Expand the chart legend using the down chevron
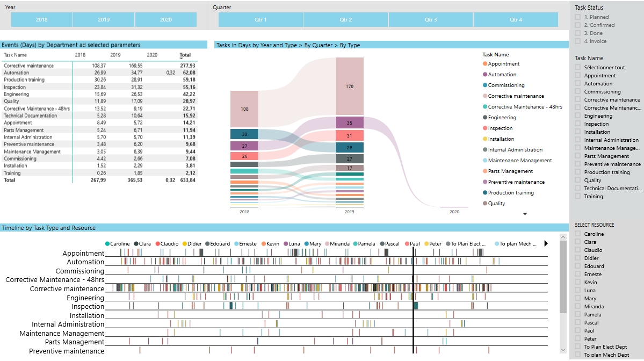The image size is (644, 361). coord(525,214)
